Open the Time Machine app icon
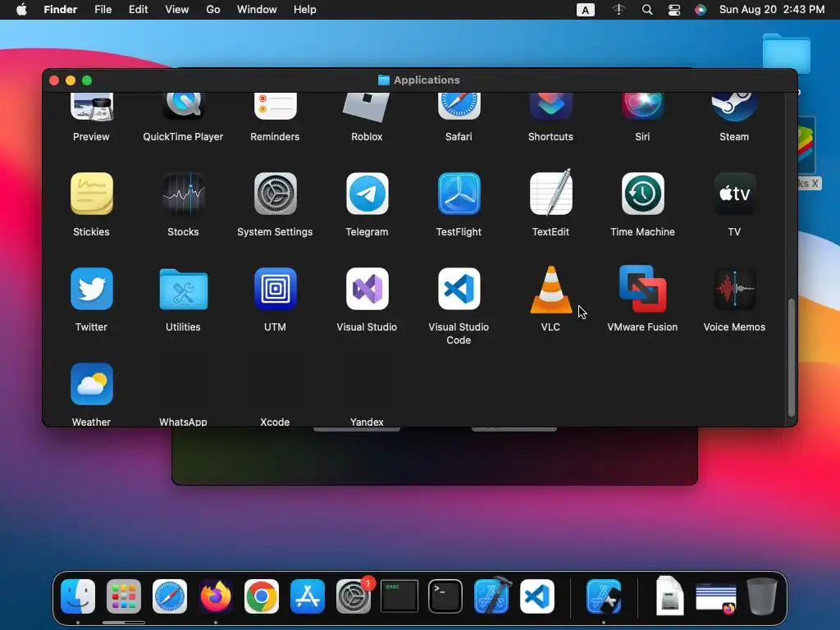This screenshot has height=630, width=840. [643, 194]
